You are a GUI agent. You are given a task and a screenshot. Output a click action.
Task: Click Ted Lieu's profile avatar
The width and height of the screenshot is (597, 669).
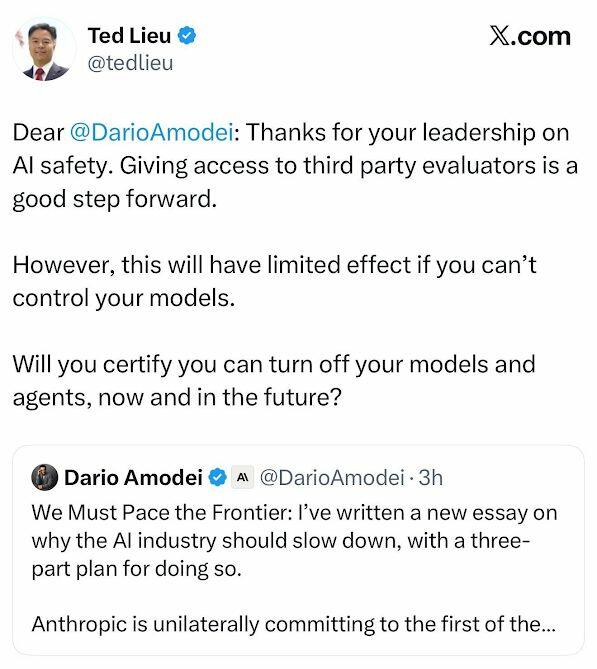[44, 50]
